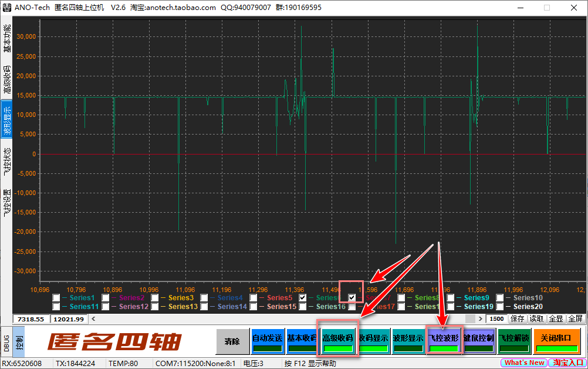Click the 12021.99 value field

point(69,319)
